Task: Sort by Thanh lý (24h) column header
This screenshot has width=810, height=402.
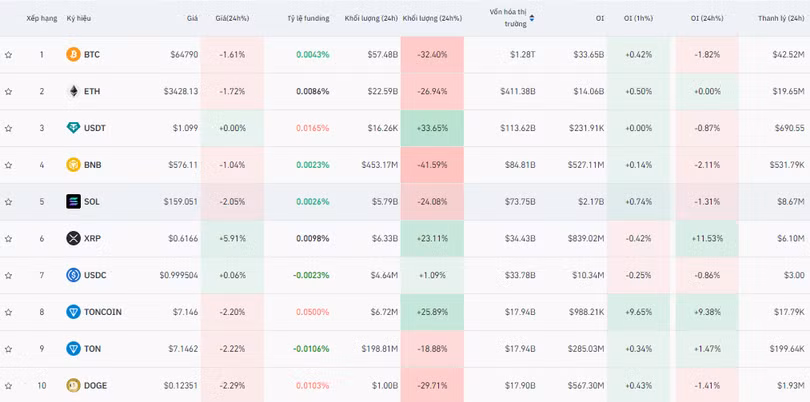Action: [781, 18]
